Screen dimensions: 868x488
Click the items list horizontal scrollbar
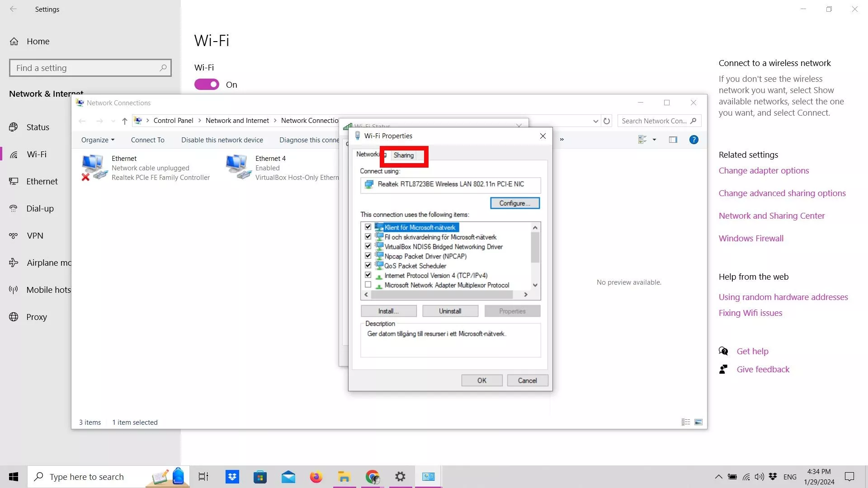coord(441,295)
